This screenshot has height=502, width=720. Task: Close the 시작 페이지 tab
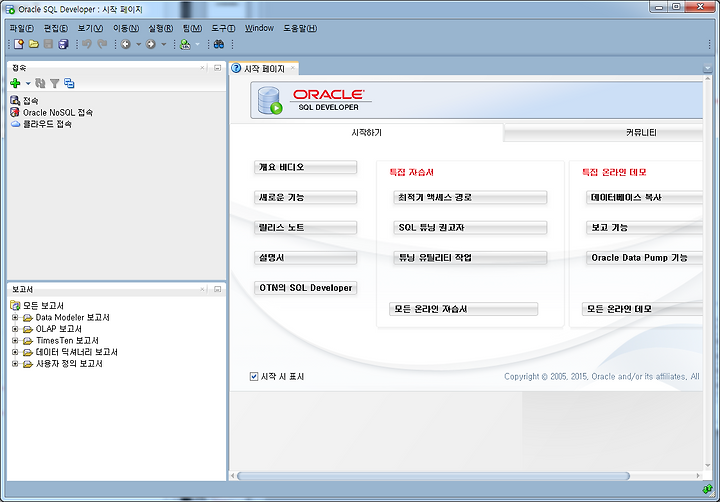point(292,68)
